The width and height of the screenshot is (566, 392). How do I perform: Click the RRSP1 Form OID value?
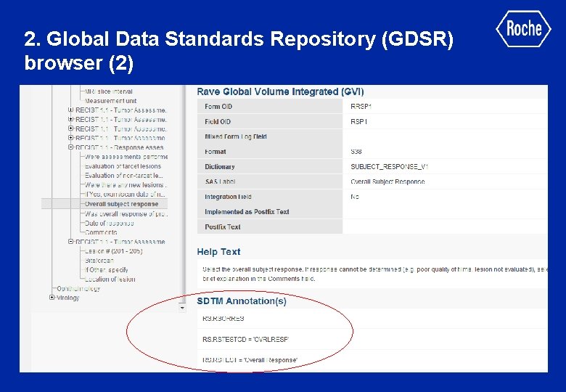(361, 107)
